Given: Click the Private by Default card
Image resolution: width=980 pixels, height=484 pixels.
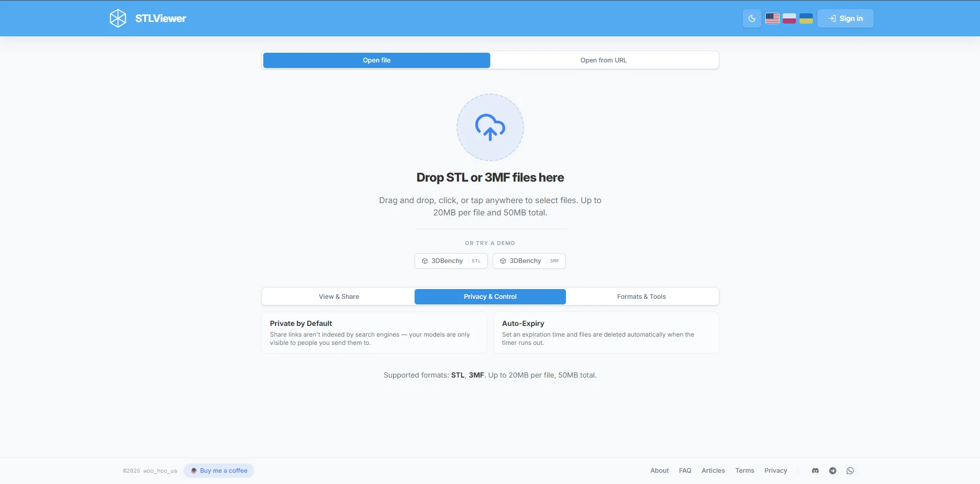Looking at the screenshot, I should coord(374,333).
